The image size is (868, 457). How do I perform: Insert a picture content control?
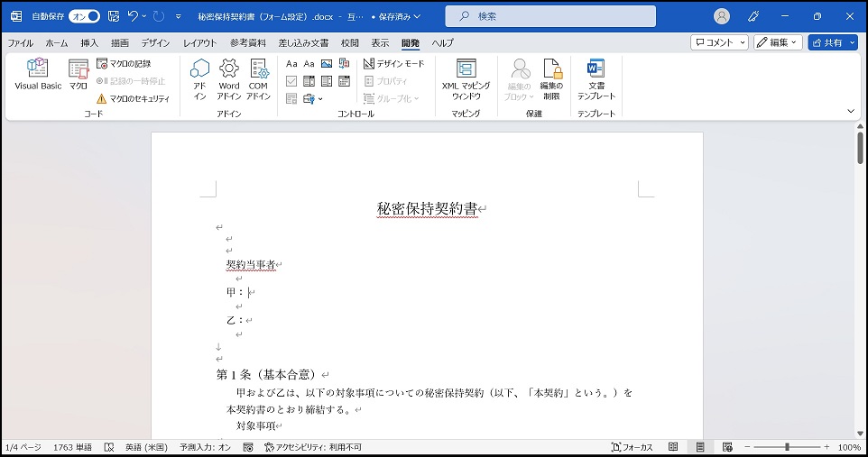[x=327, y=64]
